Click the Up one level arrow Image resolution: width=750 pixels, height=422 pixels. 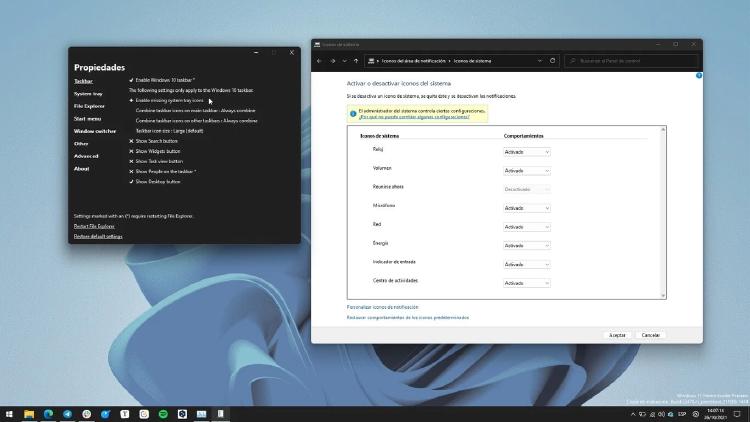click(355, 61)
